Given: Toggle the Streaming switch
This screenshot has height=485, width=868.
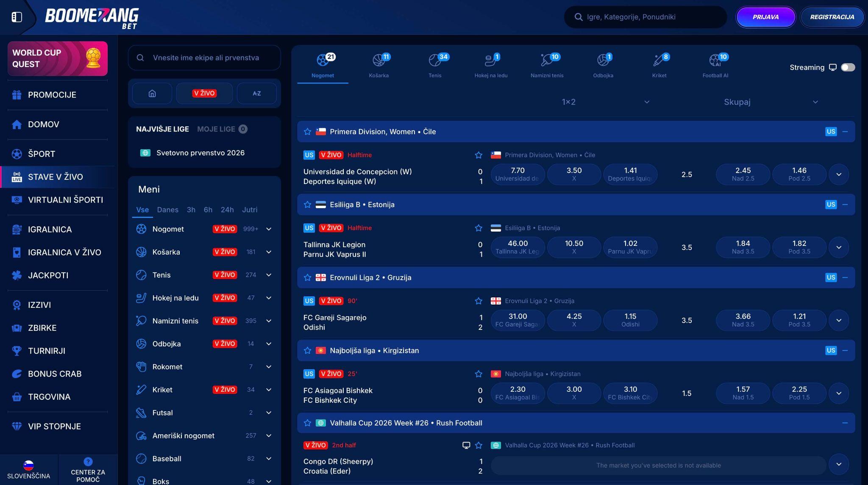Looking at the screenshot, I should (848, 67).
